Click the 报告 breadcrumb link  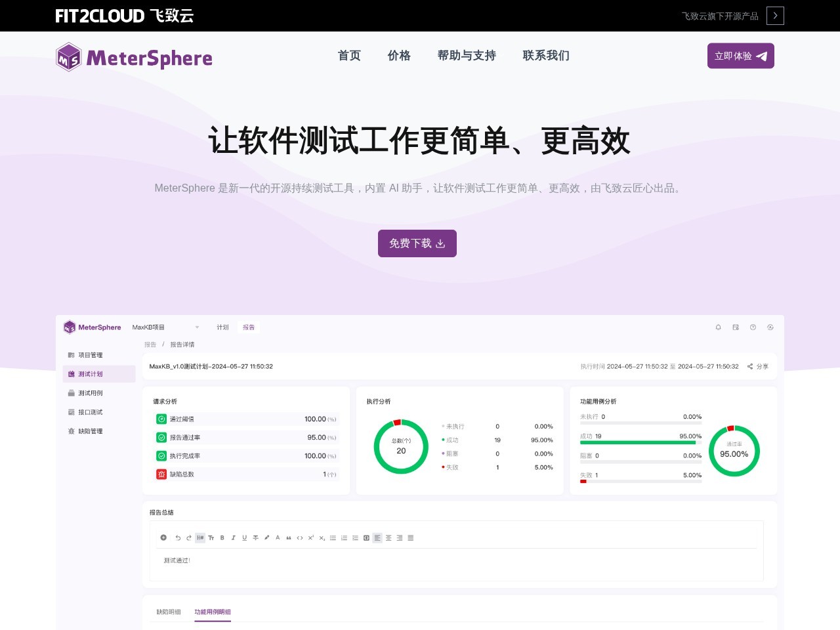(x=150, y=345)
